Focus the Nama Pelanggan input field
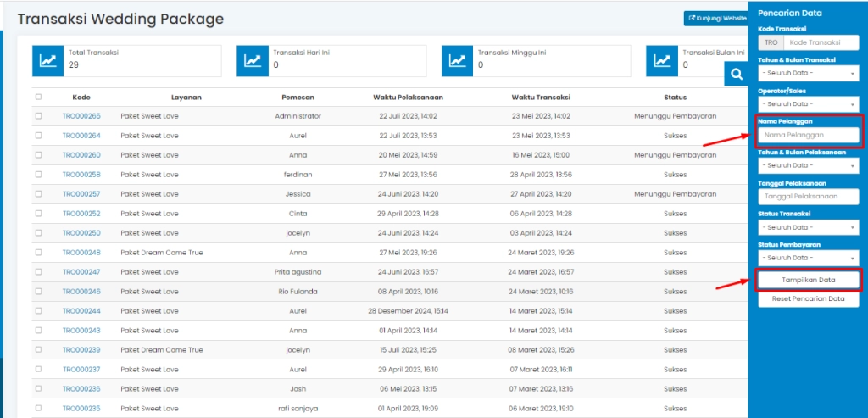 tap(808, 135)
